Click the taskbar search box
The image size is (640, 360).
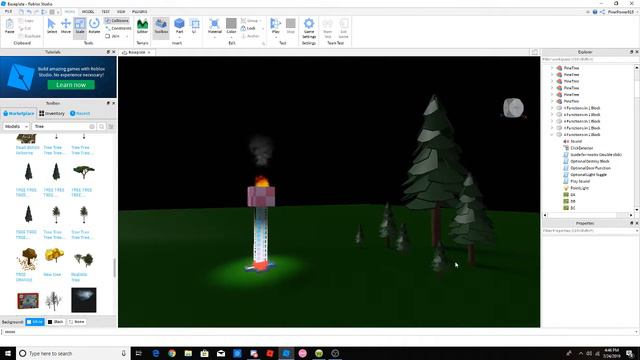tap(73, 353)
